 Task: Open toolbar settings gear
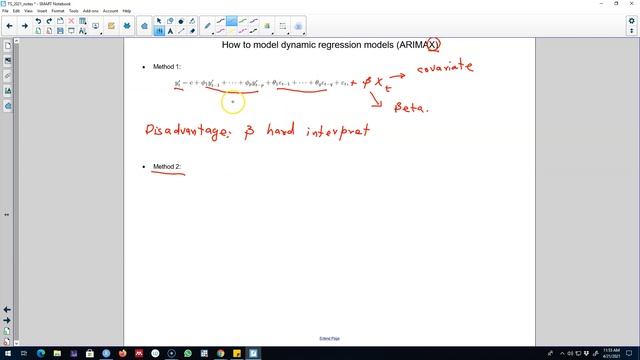(x=631, y=21)
